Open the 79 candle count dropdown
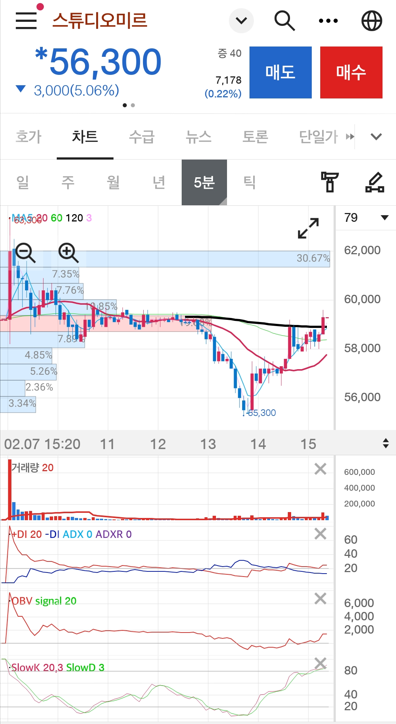The width and height of the screenshot is (396, 724). click(x=366, y=217)
